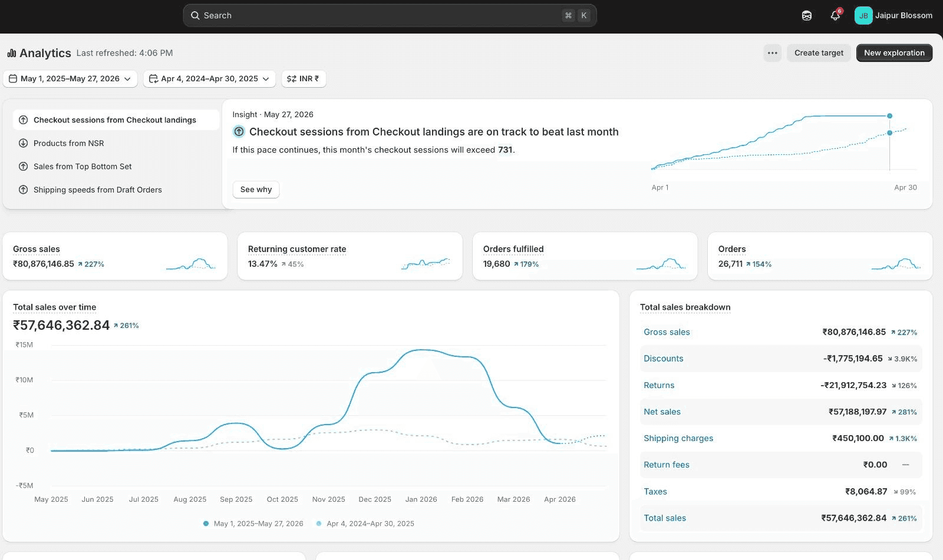Select Checkout sessions from Checkout landings insight
Screen dimensions: 943x560
pos(116,120)
